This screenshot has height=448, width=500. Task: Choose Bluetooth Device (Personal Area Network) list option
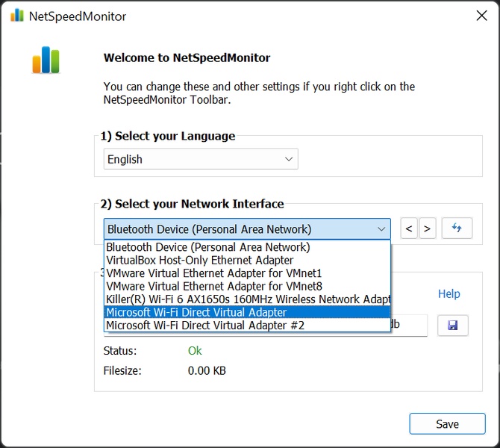pyautogui.click(x=208, y=247)
